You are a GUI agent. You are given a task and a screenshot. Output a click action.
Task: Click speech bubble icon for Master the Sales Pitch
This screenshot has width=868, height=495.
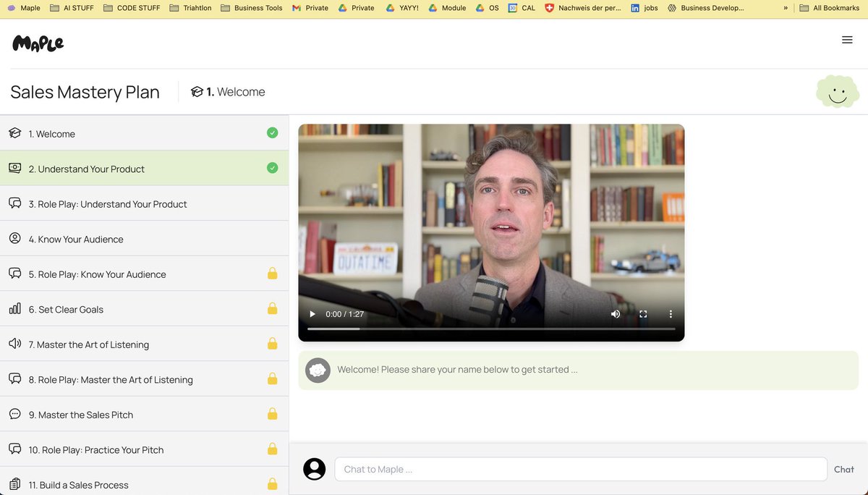tap(14, 414)
